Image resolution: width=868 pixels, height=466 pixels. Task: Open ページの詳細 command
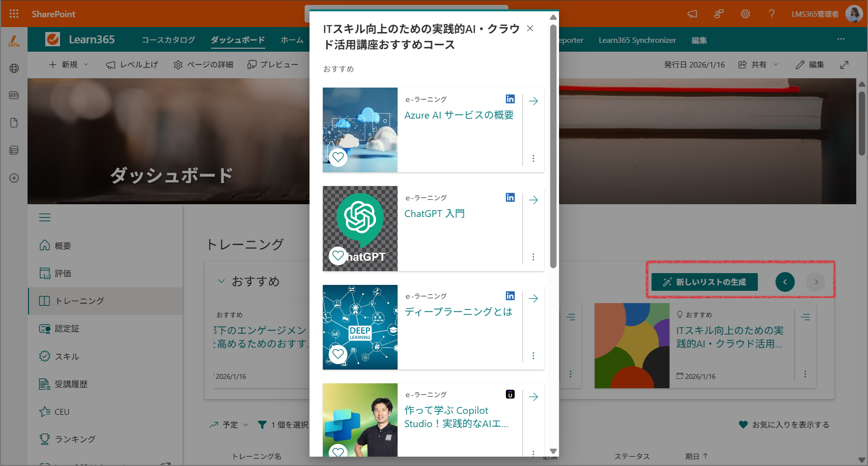[203, 64]
